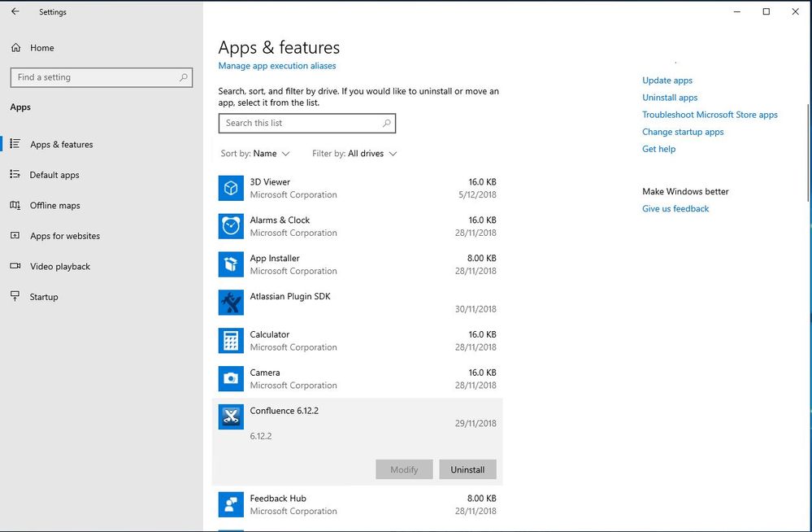
Task: Click the Alarms & Clock app icon
Action: pos(231,226)
